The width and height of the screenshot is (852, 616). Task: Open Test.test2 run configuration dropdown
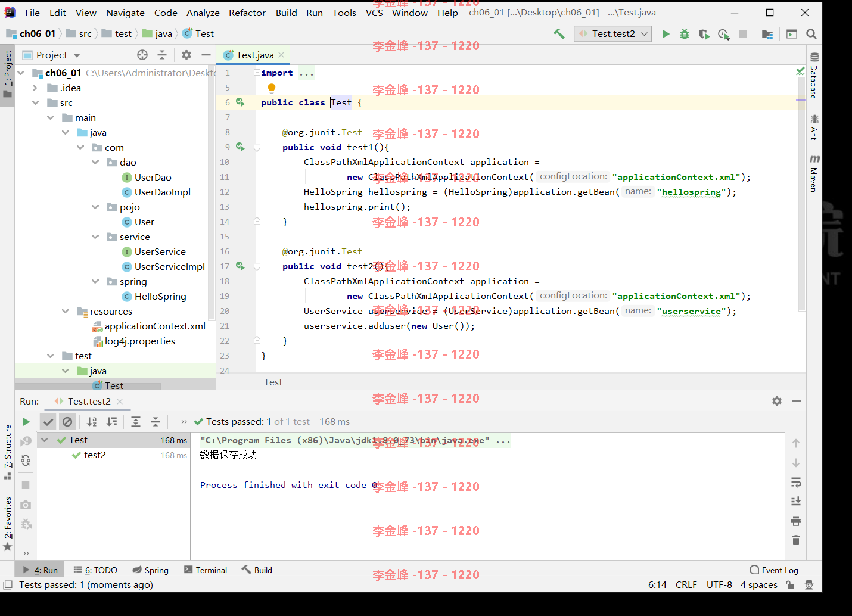(x=613, y=34)
